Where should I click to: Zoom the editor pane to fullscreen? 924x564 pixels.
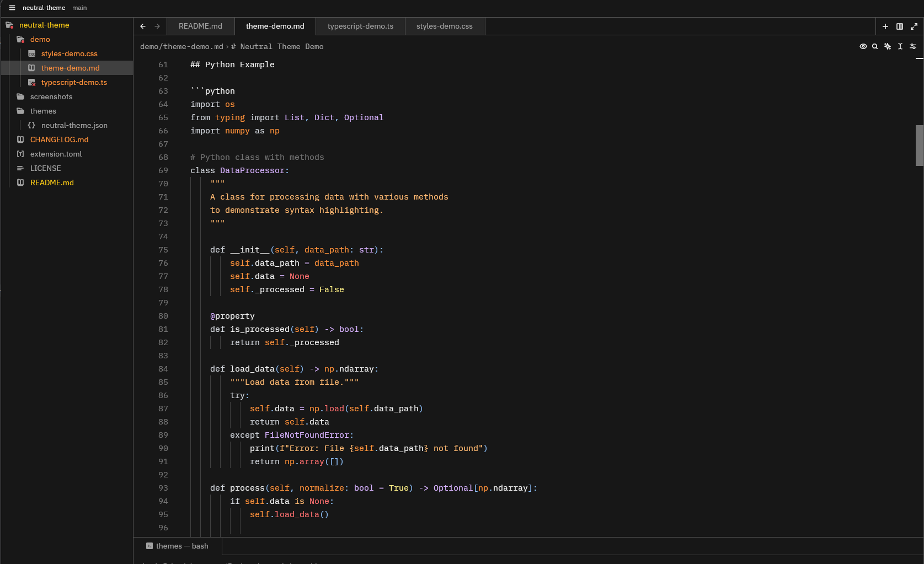(914, 26)
